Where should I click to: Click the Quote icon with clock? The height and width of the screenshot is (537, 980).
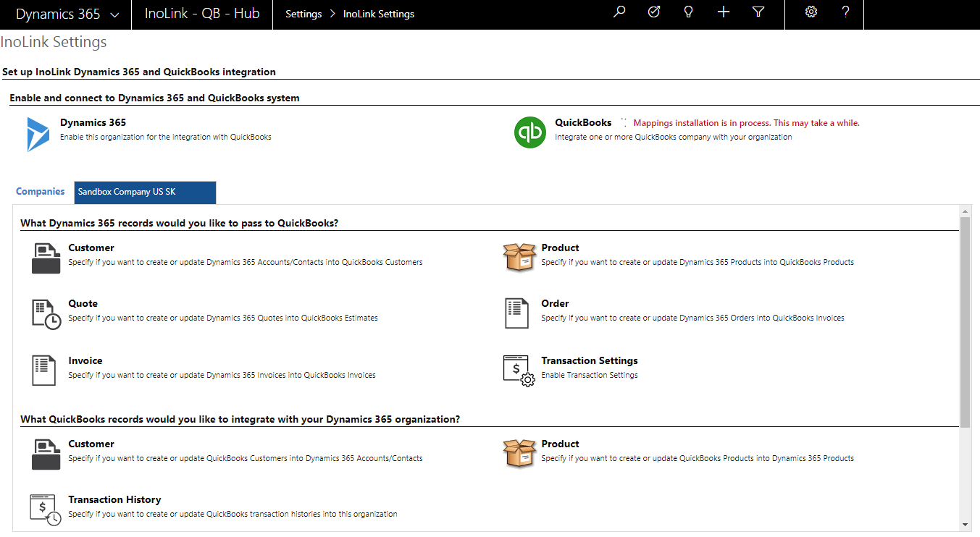[46, 314]
